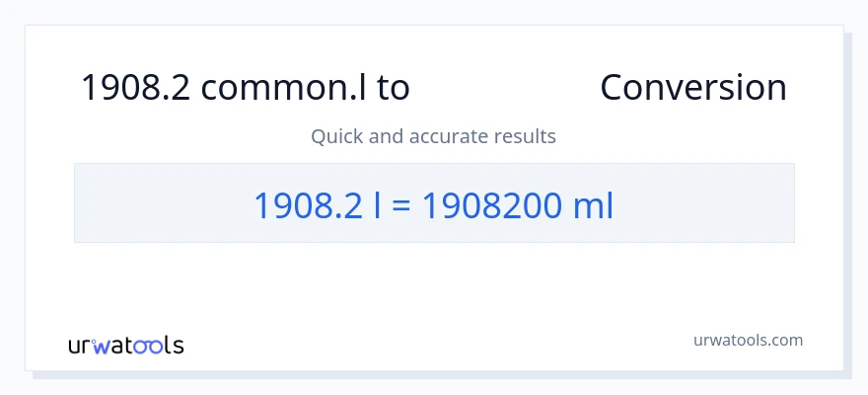Click the "Conversion" heading word
This screenshot has height=395, width=868.
pos(692,88)
